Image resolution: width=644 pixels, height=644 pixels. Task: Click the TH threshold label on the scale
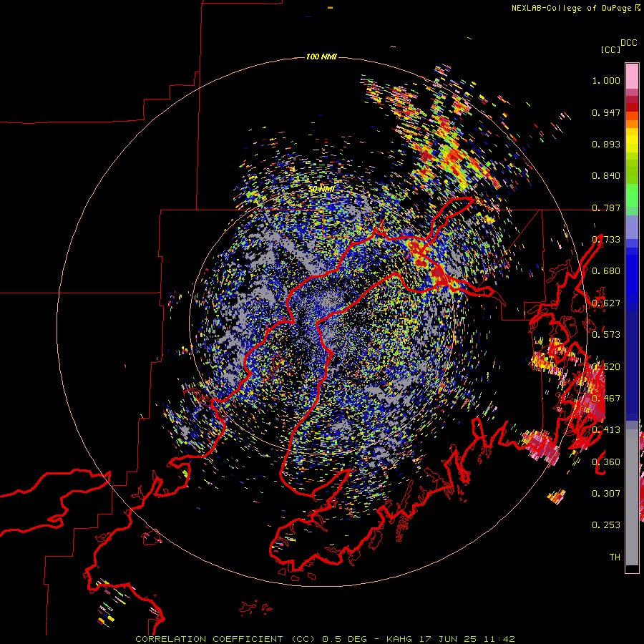tap(615, 557)
